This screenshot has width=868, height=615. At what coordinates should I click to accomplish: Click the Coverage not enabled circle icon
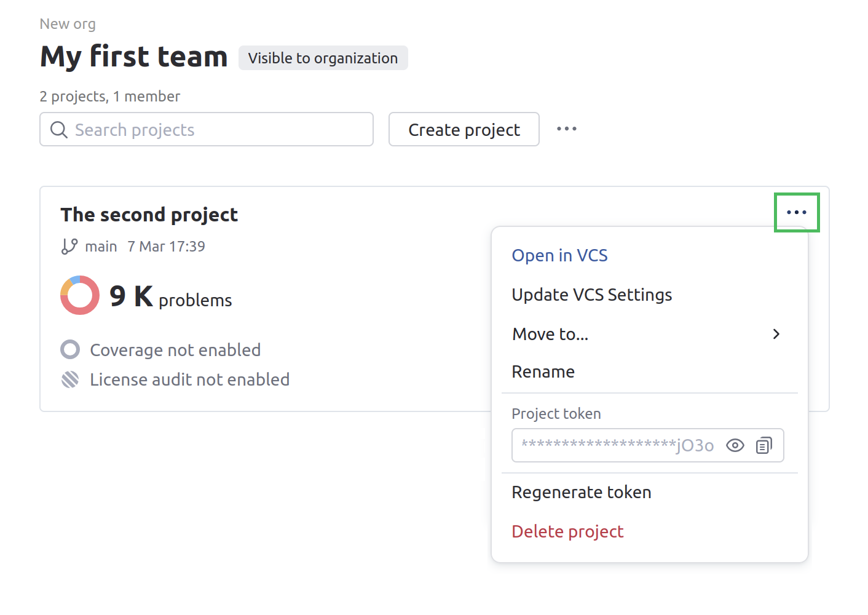tap(70, 349)
